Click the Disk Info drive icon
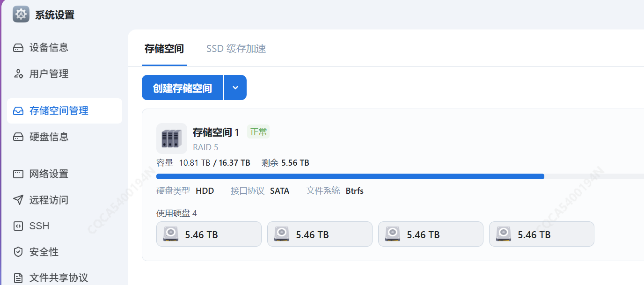This screenshot has height=285, width=644. [x=18, y=137]
